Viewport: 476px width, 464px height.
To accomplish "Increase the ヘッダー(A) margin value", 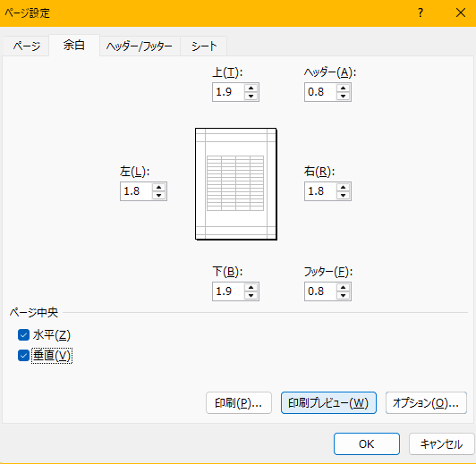I will click(x=343, y=89).
